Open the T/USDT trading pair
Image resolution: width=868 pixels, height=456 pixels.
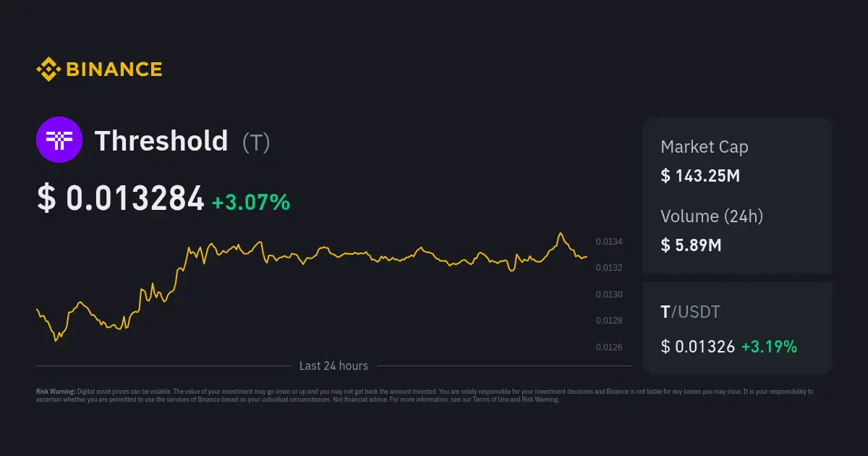(x=690, y=312)
